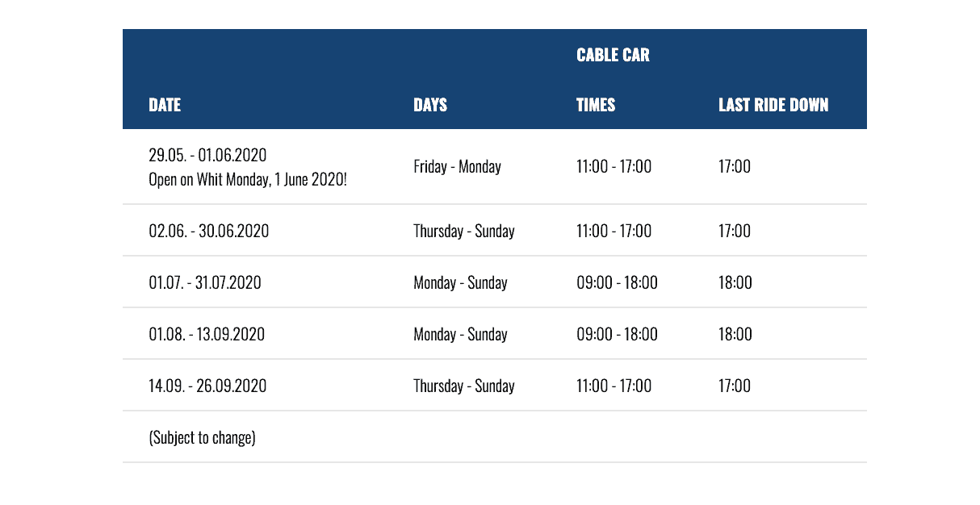980x505 pixels.
Task: Click the Subject to change note
Action: coord(202,438)
